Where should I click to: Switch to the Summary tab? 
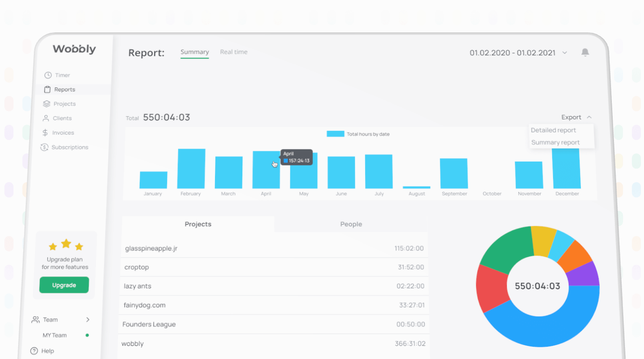click(195, 52)
